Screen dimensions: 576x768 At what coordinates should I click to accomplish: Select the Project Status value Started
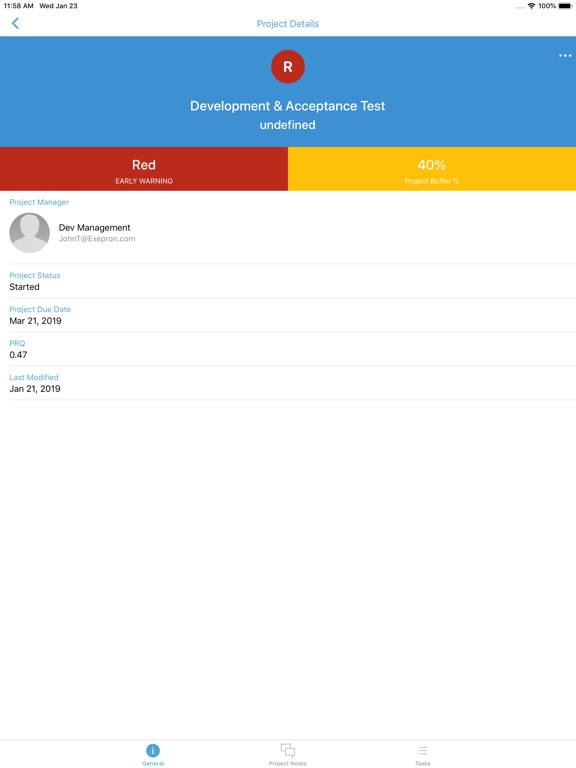24,287
